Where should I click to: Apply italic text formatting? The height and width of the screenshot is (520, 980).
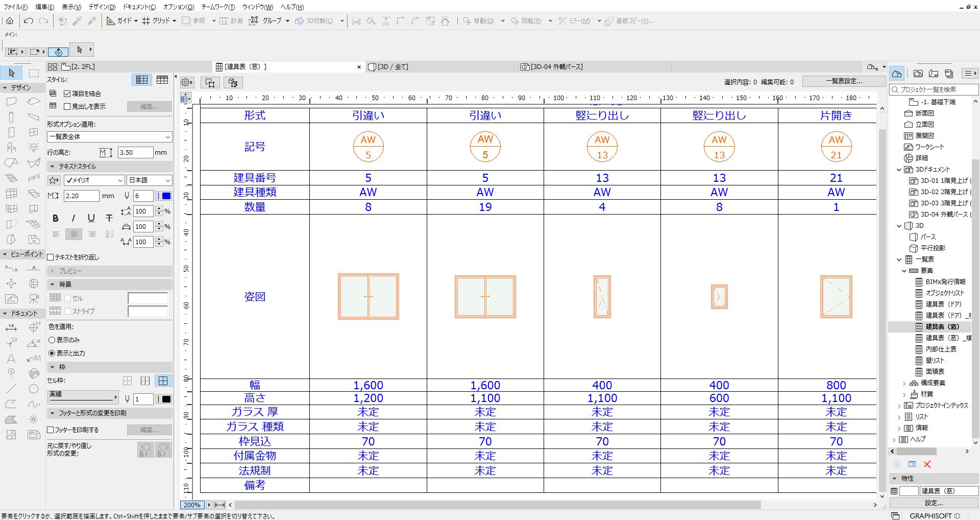click(x=73, y=218)
